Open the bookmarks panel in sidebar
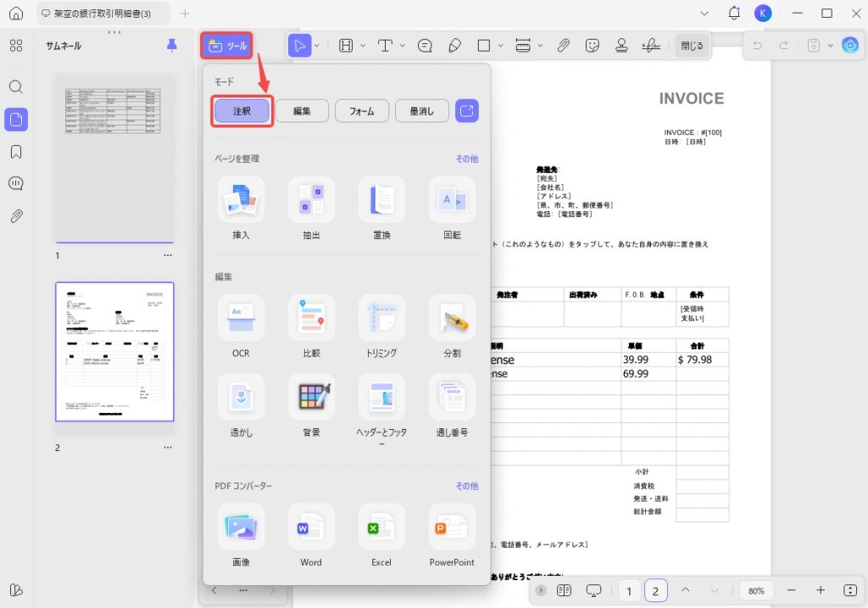Screen dimensions: 868x608 click(16, 152)
